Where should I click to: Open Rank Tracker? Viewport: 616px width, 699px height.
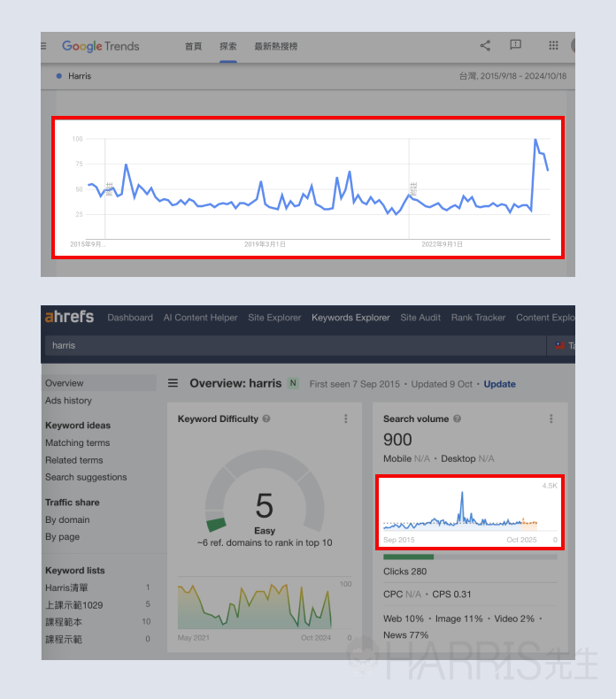click(x=478, y=318)
